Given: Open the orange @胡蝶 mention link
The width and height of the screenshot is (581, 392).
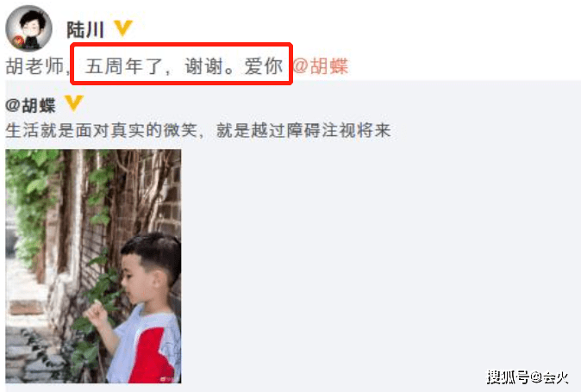Looking at the screenshot, I should (x=321, y=66).
